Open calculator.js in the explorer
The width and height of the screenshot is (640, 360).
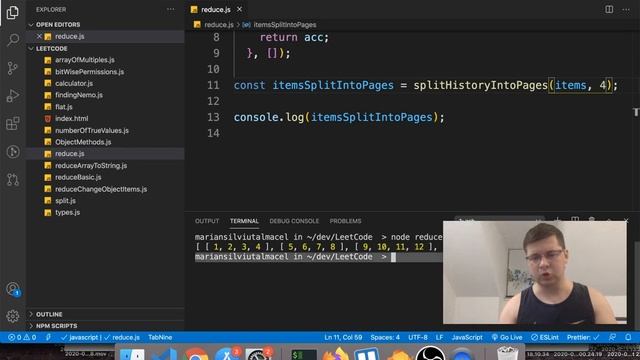[74, 83]
